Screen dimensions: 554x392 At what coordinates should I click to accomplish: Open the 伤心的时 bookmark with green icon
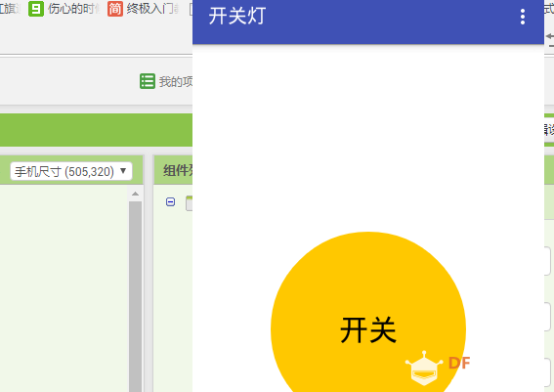coord(64,9)
